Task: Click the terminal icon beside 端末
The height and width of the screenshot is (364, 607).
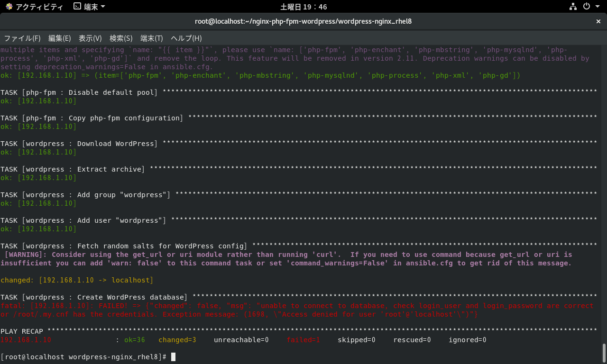Action: 77,7
